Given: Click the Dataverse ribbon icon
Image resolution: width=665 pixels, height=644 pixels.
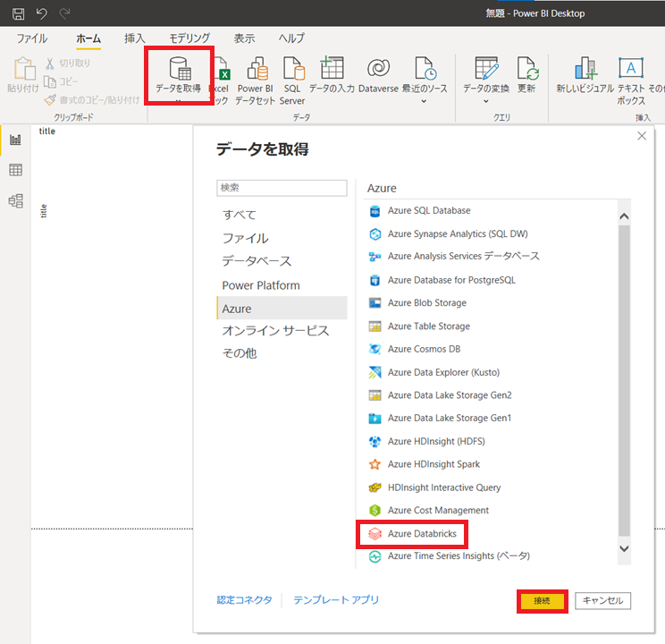Looking at the screenshot, I should pyautogui.click(x=378, y=68).
